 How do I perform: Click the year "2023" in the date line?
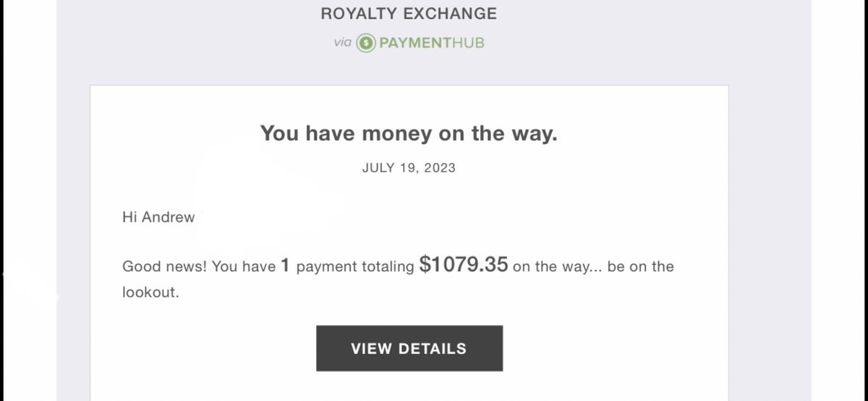tap(441, 168)
